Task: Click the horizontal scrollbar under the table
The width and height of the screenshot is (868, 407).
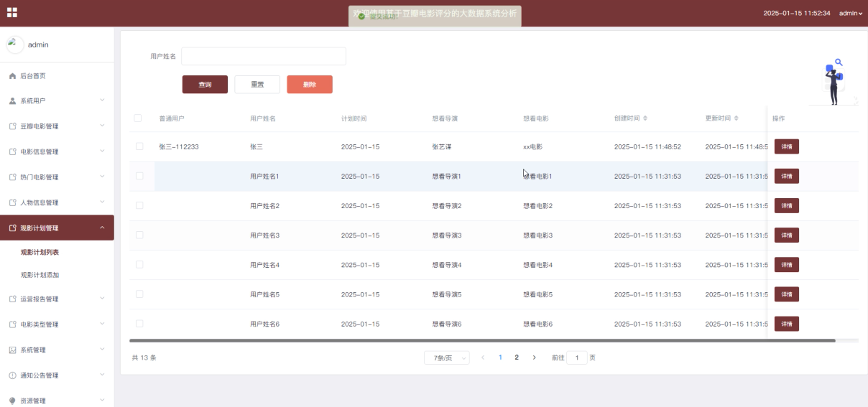Action: click(x=482, y=340)
